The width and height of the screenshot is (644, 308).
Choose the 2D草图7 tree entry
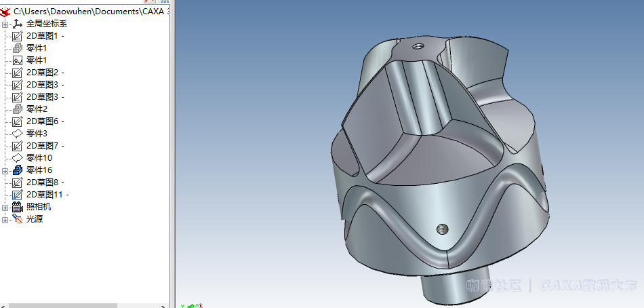(45, 146)
